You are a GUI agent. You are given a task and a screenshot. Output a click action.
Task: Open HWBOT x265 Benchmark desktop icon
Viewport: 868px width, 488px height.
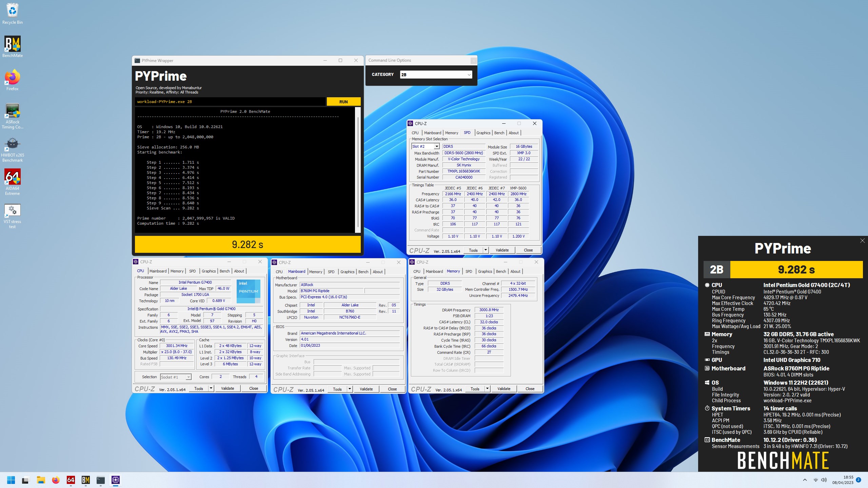13,149
